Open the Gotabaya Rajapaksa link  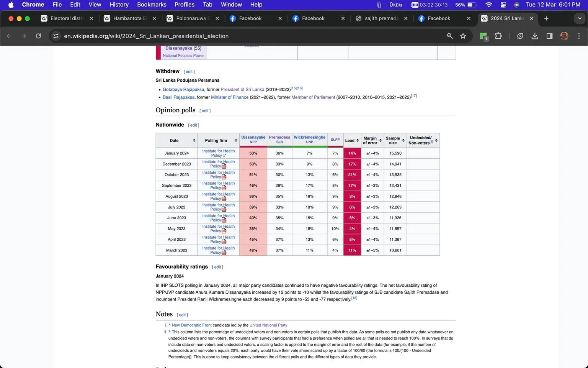pyautogui.click(x=183, y=90)
